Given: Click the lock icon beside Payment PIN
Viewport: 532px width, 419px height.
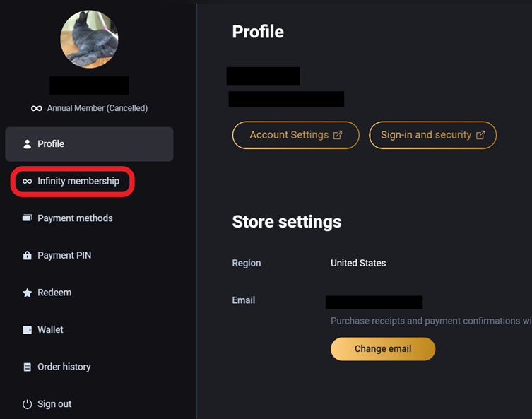Looking at the screenshot, I should (x=28, y=255).
